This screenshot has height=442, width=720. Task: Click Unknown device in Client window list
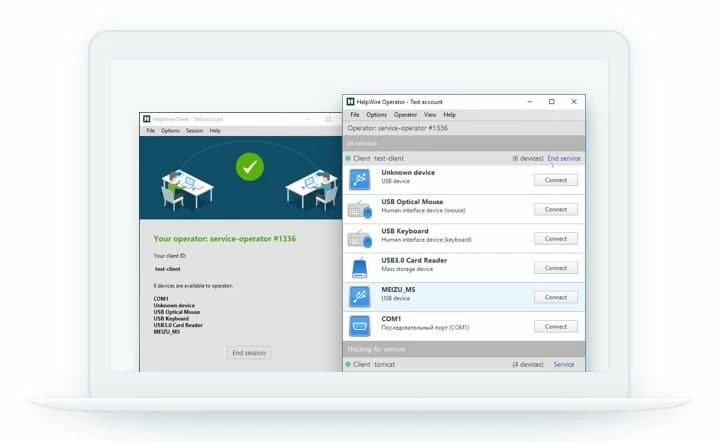174,305
